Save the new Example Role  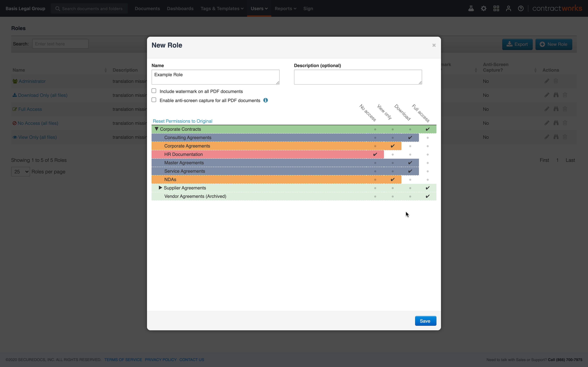(425, 321)
